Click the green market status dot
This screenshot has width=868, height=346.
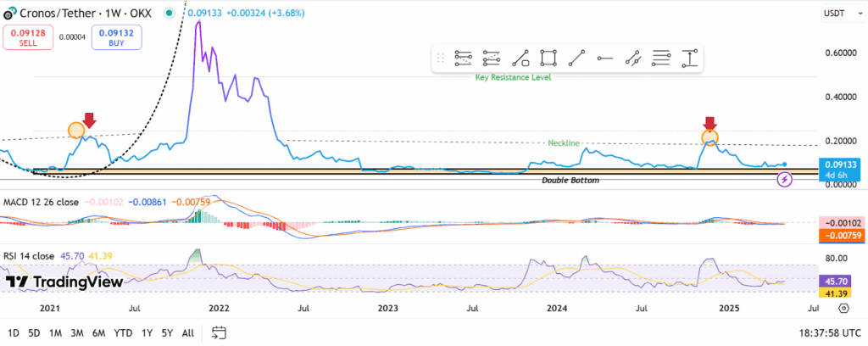pos(170,12)
